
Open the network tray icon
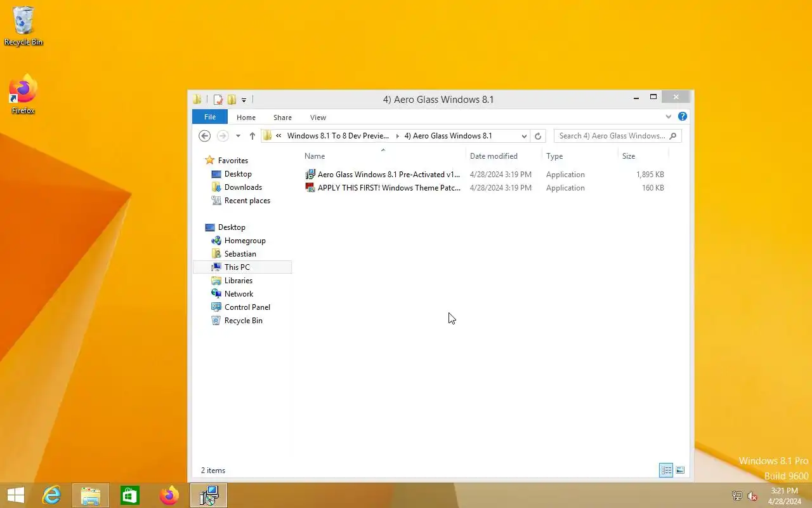(737, 496)
